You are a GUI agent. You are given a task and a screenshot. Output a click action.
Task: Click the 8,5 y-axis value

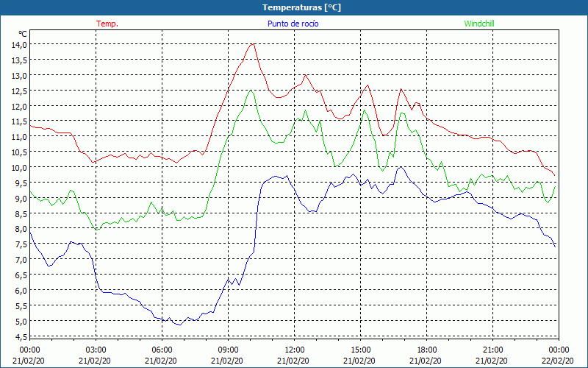tap(21, 213)
